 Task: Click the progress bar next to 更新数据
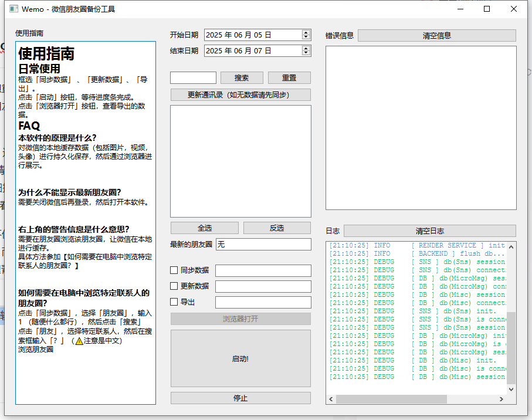pos(263,286)
